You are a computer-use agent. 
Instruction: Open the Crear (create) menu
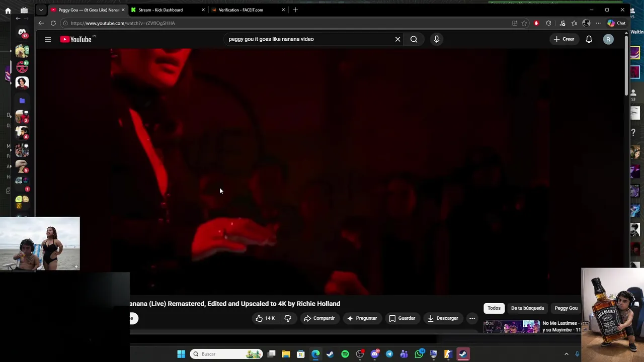pyautogui.click(x=564, y=39)
